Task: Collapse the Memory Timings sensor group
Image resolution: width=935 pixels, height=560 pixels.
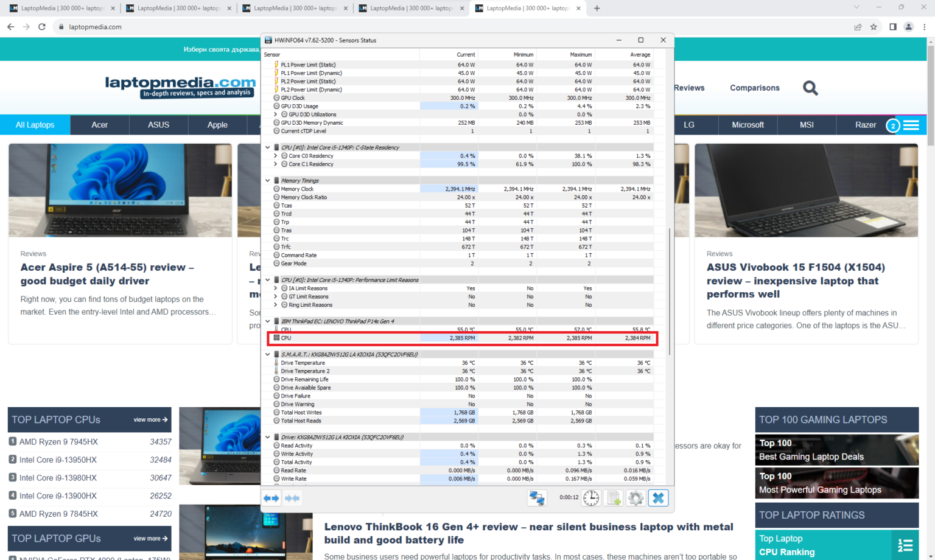Action: 267,181
